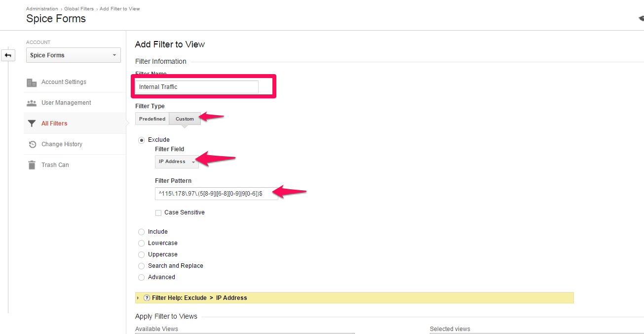Expand the Filter Help section triangle

[x=138, y=298]
